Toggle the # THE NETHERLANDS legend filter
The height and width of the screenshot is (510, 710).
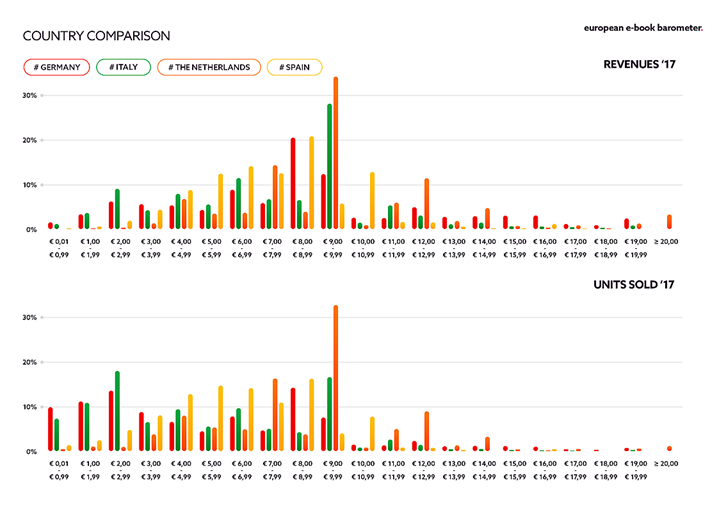click(x=209, y=67)
